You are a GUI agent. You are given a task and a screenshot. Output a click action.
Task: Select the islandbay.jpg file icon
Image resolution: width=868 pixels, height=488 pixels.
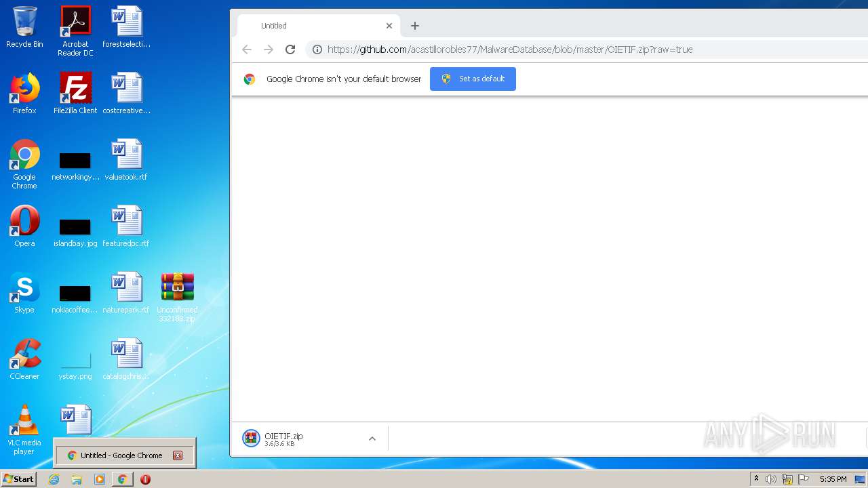pos(75,232)
